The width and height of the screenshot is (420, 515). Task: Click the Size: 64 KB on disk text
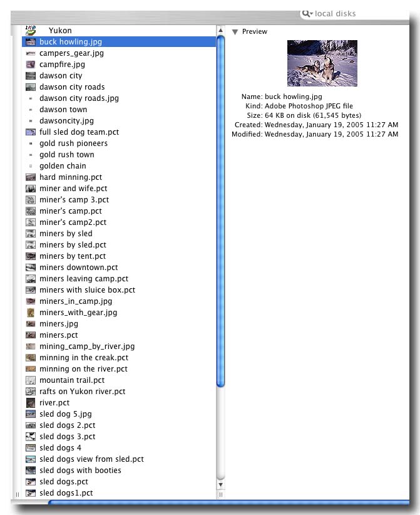304,115
